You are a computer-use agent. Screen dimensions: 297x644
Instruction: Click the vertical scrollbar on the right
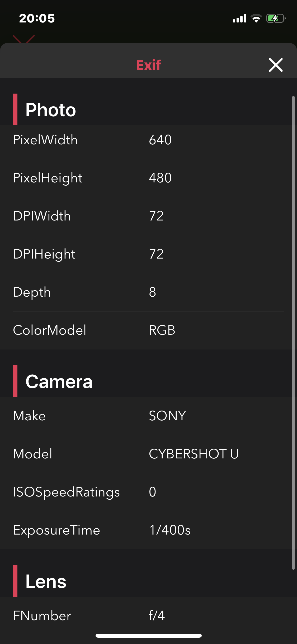(293, 333)
